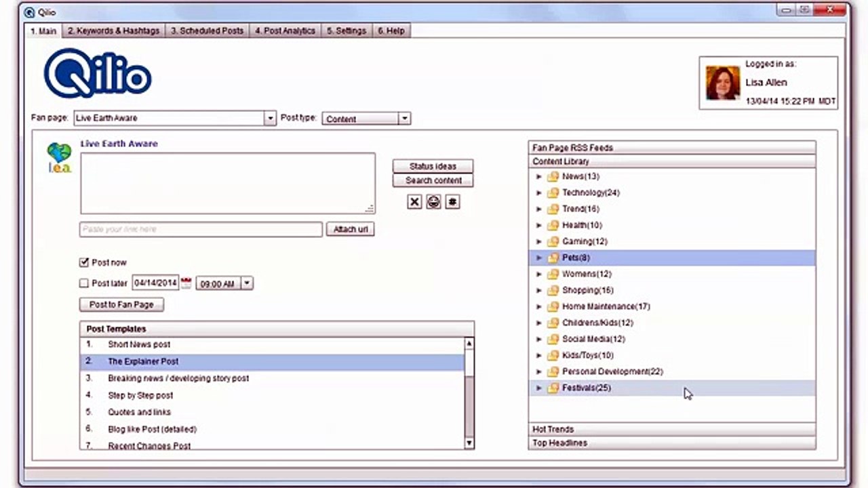The image size is (868, 488).
Task: Click the folder icon beside Kids/Toys(10)
Action: coord(553,356)
